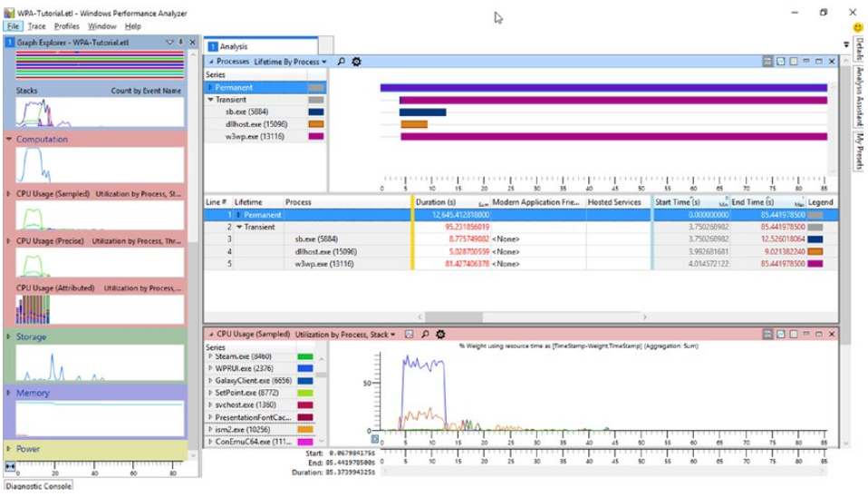The image size is (868, 497).
Task: Collapse the Computation section in Graph Explorer
Action: tap(9, 139)
